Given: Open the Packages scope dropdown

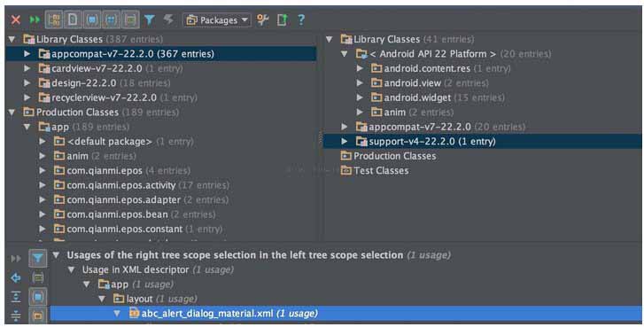Looking at the screenshot, I should click(217, 19).
